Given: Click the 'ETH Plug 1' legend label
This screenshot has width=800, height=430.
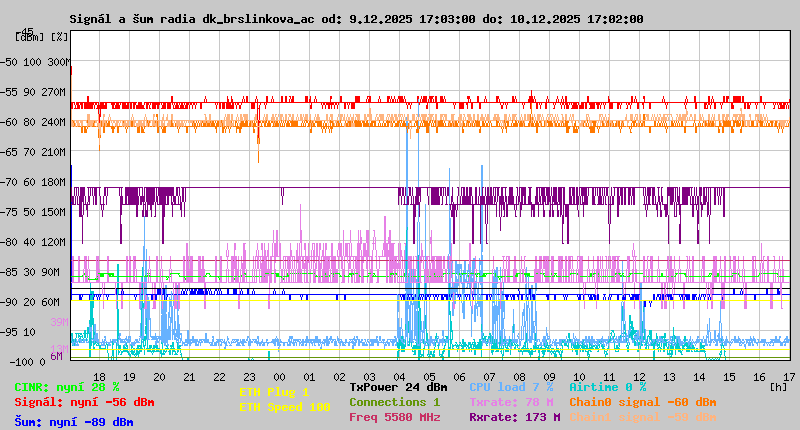Looking at the screenshot, I should click(274, 393).
